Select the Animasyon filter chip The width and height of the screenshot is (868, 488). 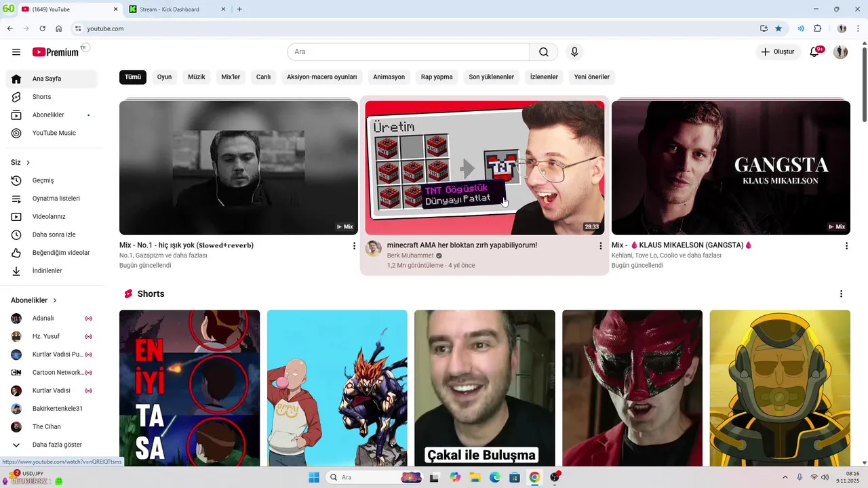[x=389, y=77]
